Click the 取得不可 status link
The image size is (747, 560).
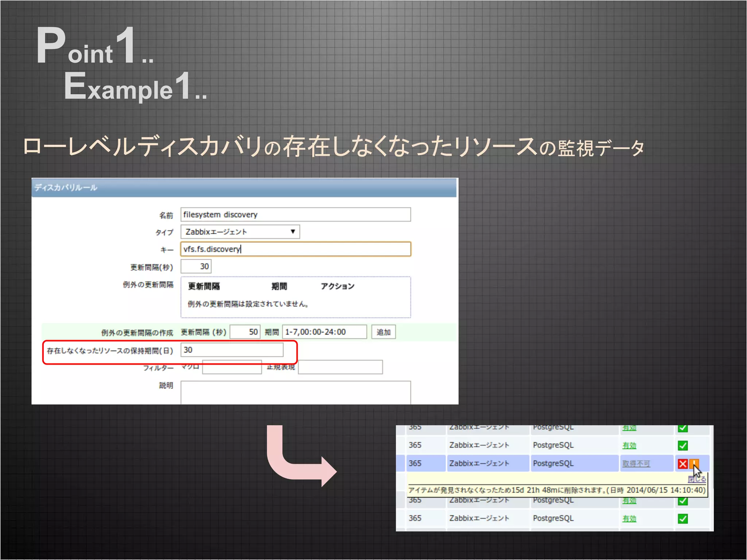(x=636, y=464)
